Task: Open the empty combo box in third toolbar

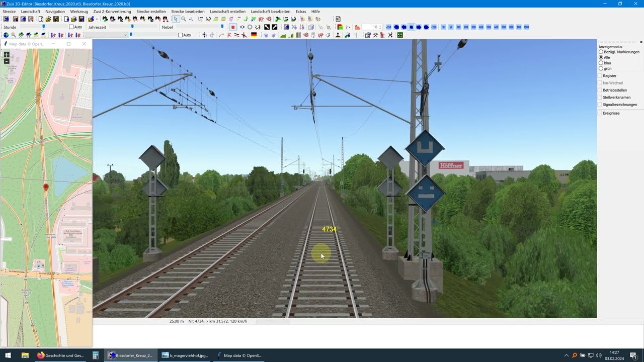Action: (106, 35)
